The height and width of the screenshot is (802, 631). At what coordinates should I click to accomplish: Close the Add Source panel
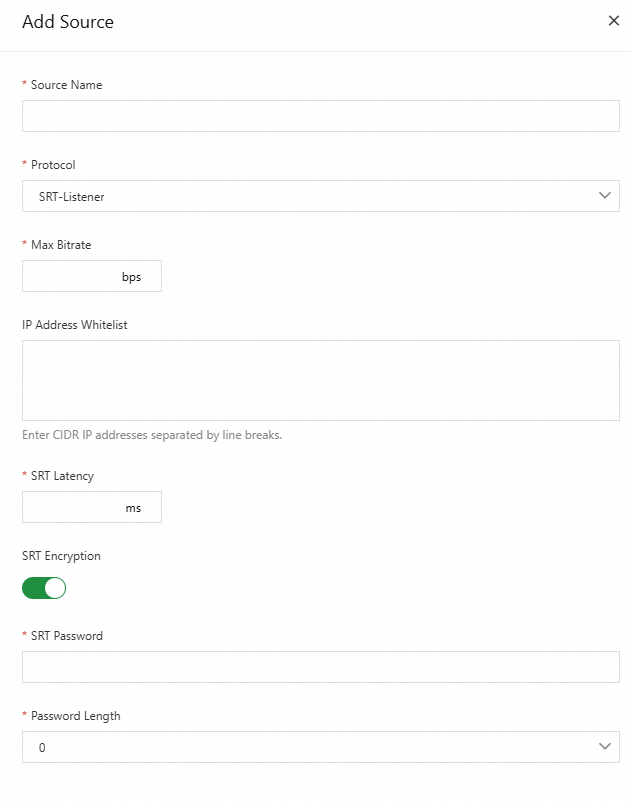(614, 21)
